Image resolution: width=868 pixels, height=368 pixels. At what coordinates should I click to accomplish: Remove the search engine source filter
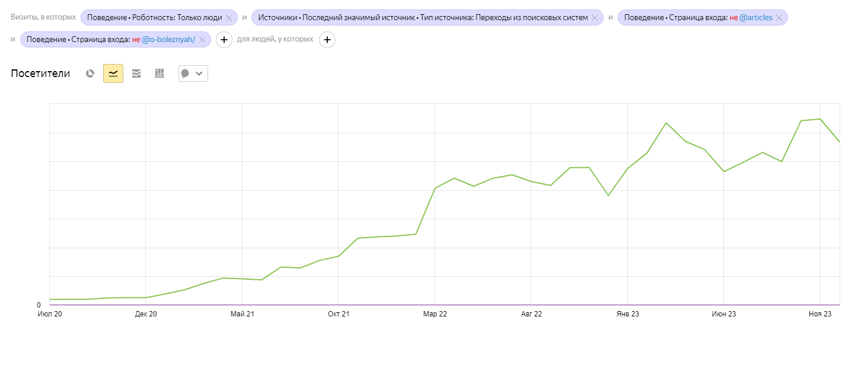tap(594, 18)
